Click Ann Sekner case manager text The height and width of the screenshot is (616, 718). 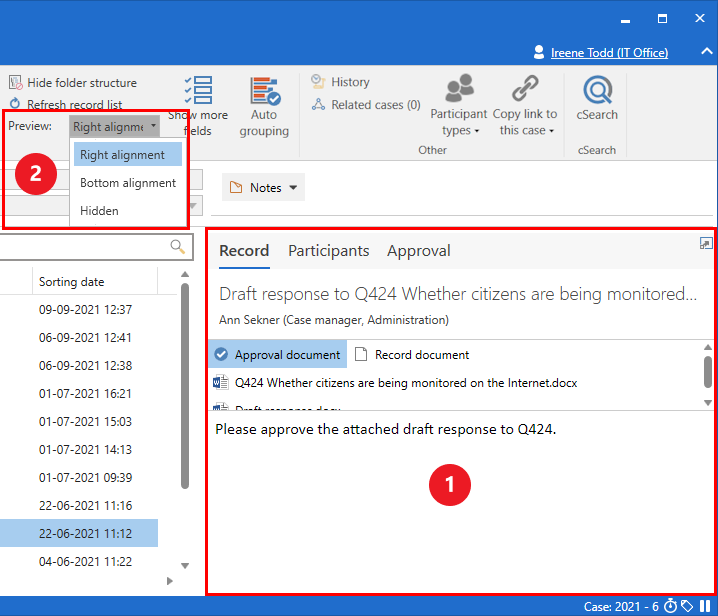pos(334,320)
